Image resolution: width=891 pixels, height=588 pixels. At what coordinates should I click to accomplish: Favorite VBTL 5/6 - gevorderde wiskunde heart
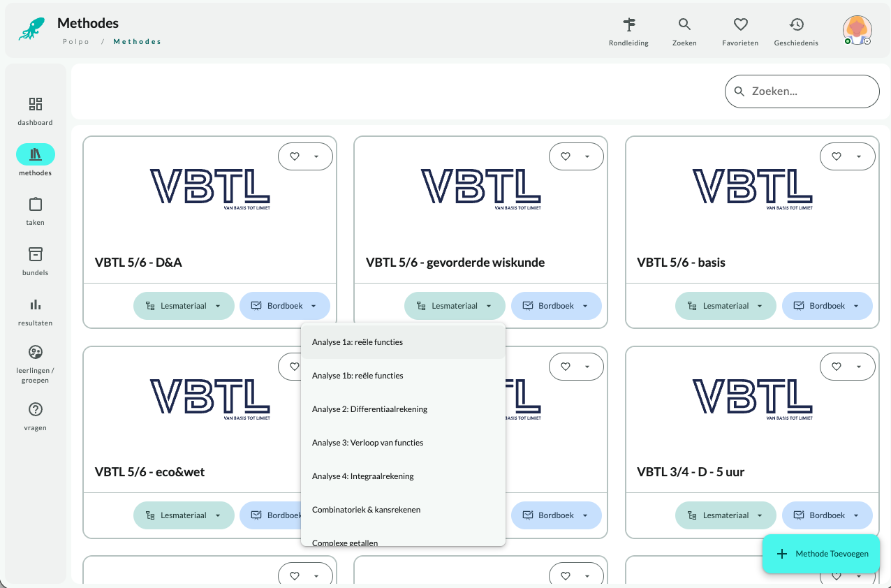tap(566, 156)
